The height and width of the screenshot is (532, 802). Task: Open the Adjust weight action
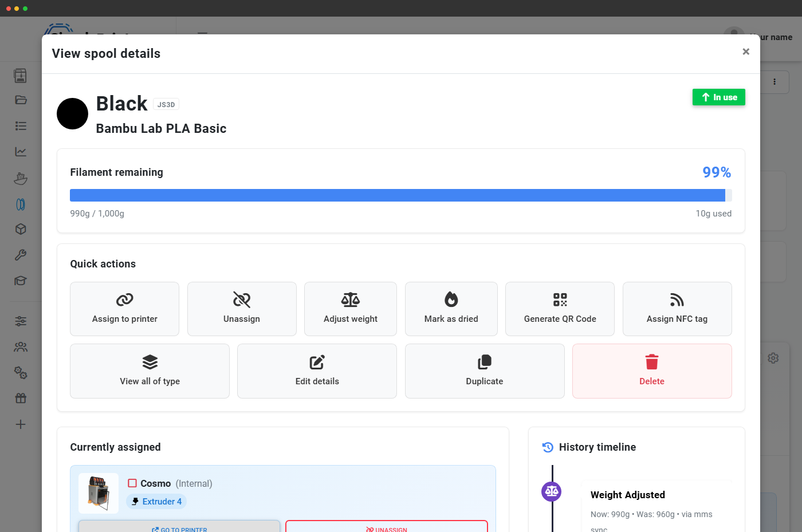click(351, 309)
